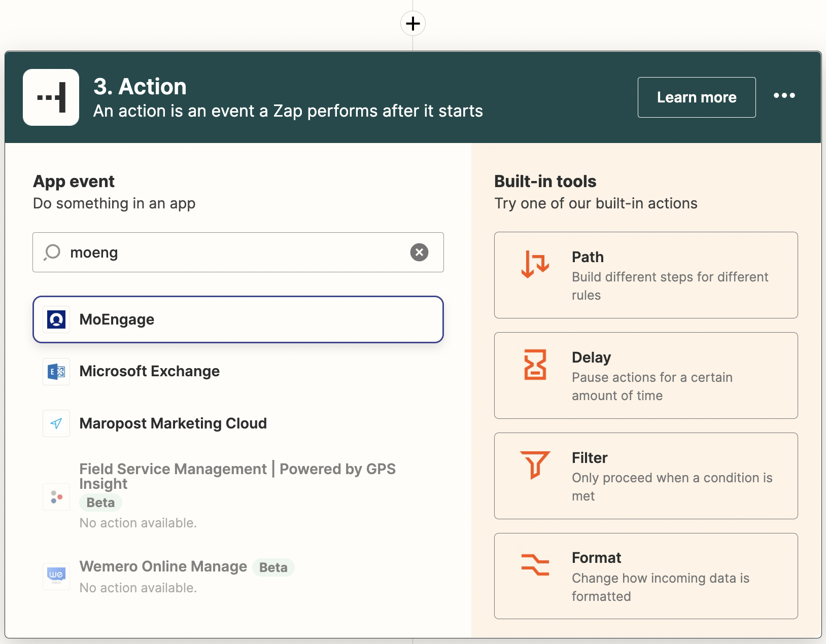Click the Maropost Marketing Cloud icon

point(56,423)
